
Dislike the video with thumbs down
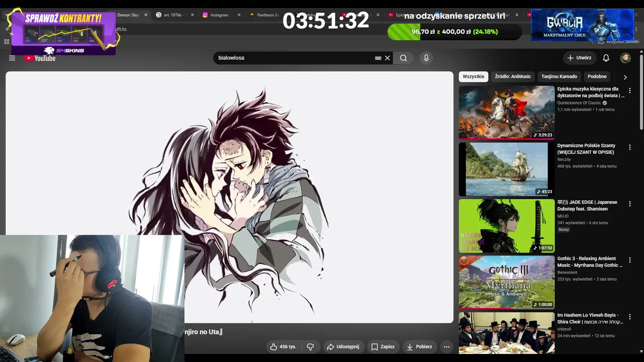tap(310, 346)
